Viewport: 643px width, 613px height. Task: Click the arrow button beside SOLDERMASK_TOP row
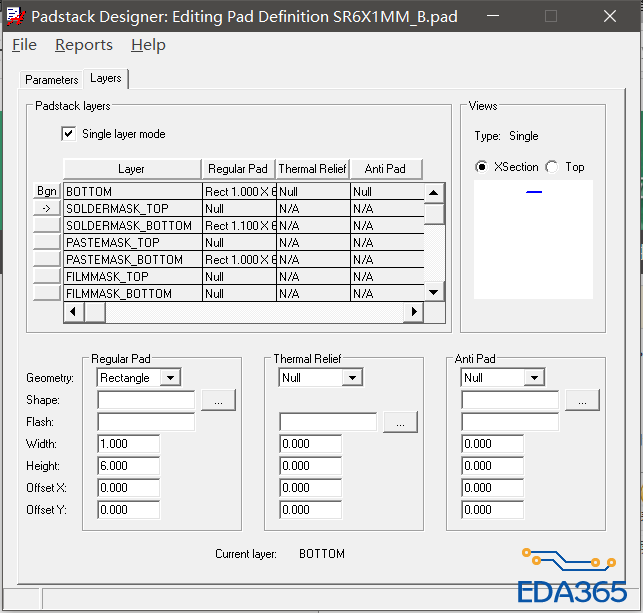tap(47, 208)
